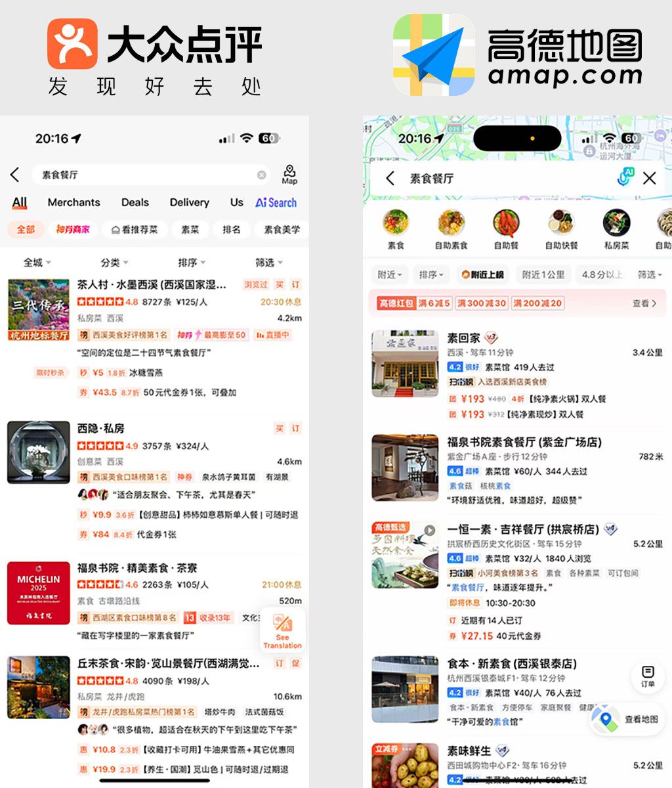Expand the 筛选 dropdown in Amap
Image resolution: width=672 pixels, height=788 pixels.
click(650, 274)
